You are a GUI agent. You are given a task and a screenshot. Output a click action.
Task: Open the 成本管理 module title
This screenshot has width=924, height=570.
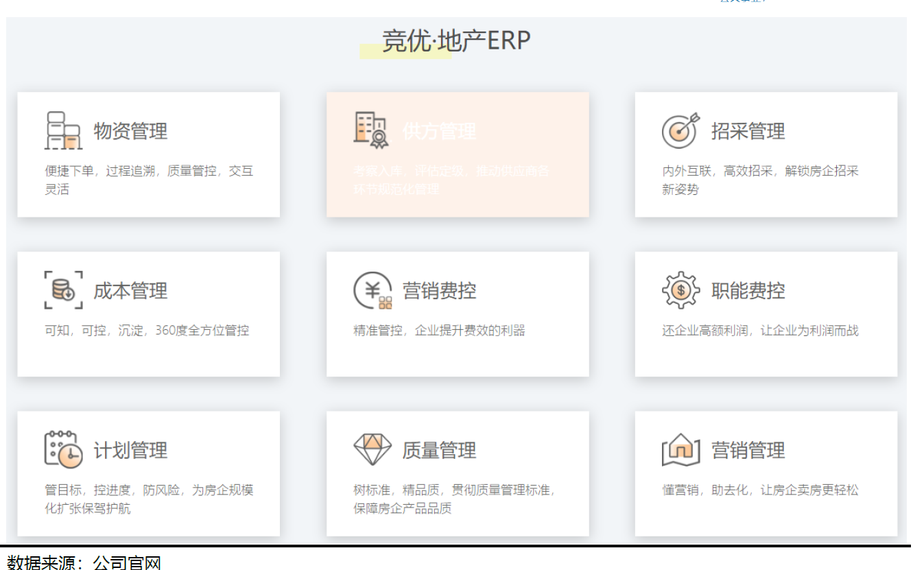click(130, 291)
